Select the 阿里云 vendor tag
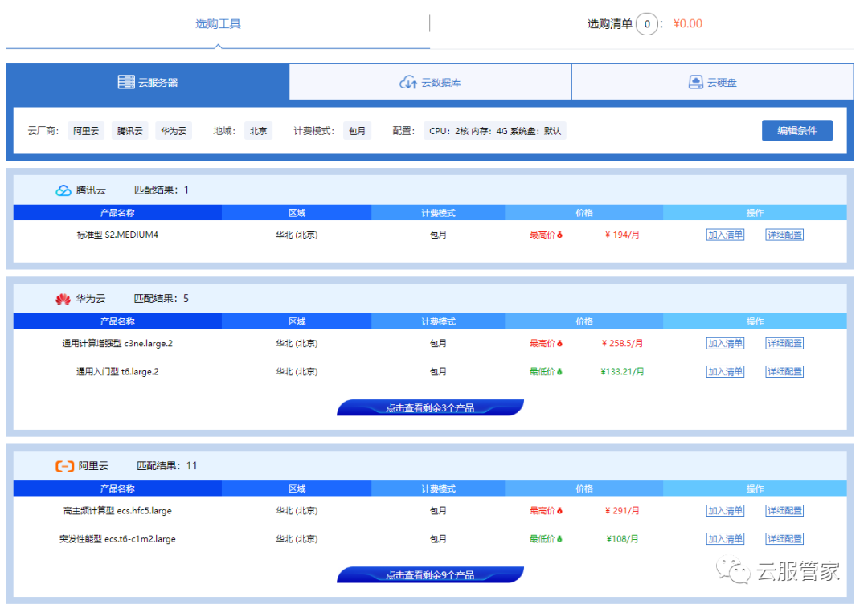The image size is (868, 609). tap(86, 131)
